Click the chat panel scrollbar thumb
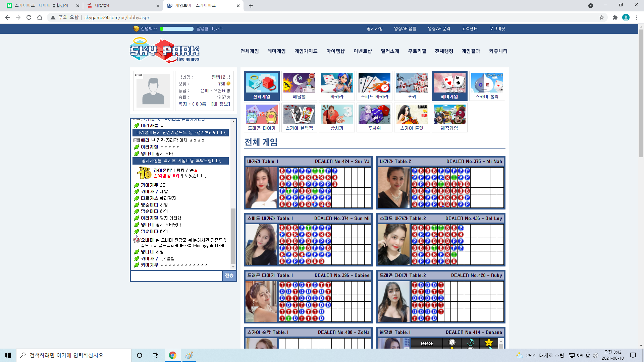 pyautogui.click(x=233, y=236)
